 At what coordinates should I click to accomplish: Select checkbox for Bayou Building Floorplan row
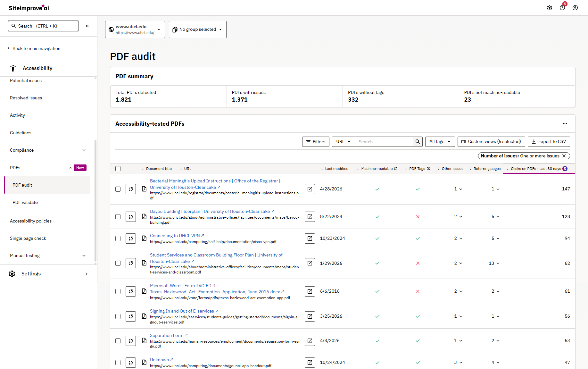pos(118,217)
